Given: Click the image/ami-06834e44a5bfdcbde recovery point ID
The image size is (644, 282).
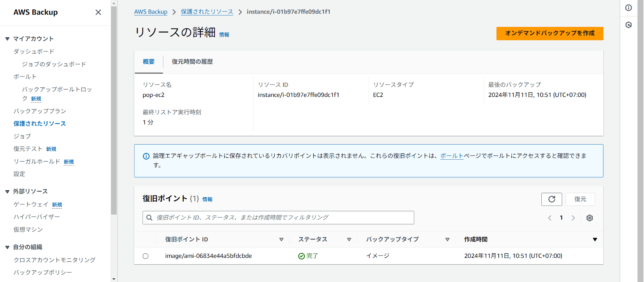Looking at the screenshot, I should point(209,256).
